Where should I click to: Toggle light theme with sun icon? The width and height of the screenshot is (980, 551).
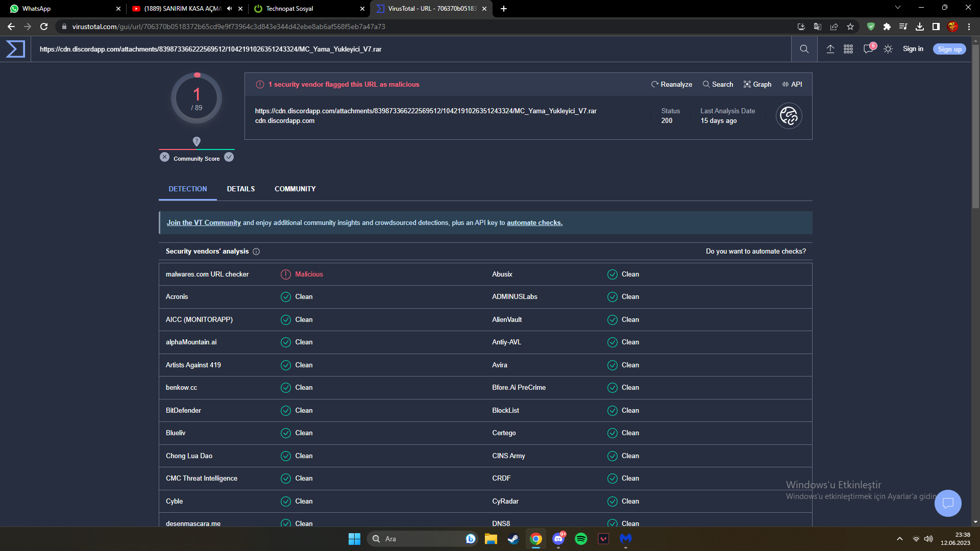[888, 49]
